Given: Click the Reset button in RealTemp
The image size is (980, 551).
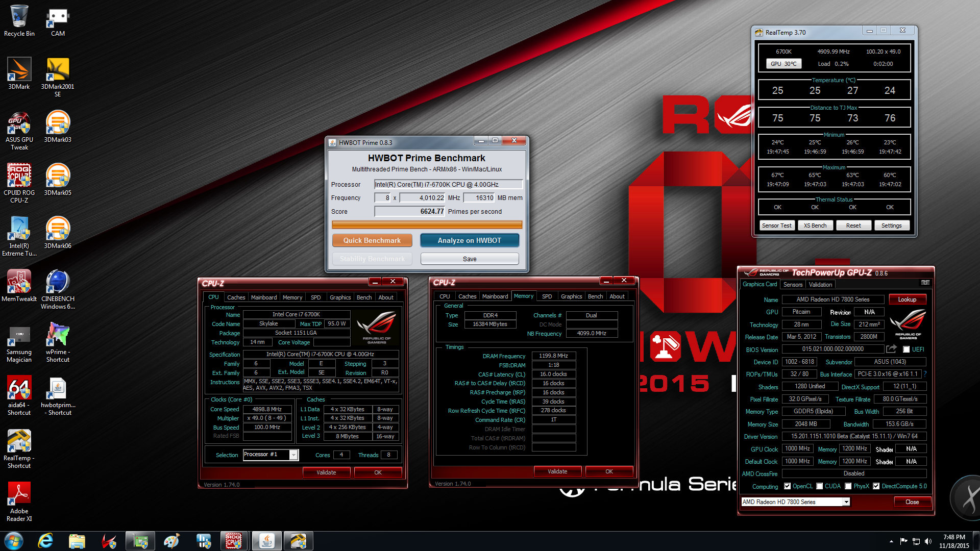Looking at the screenshot, I should click(x=853, y=226).
